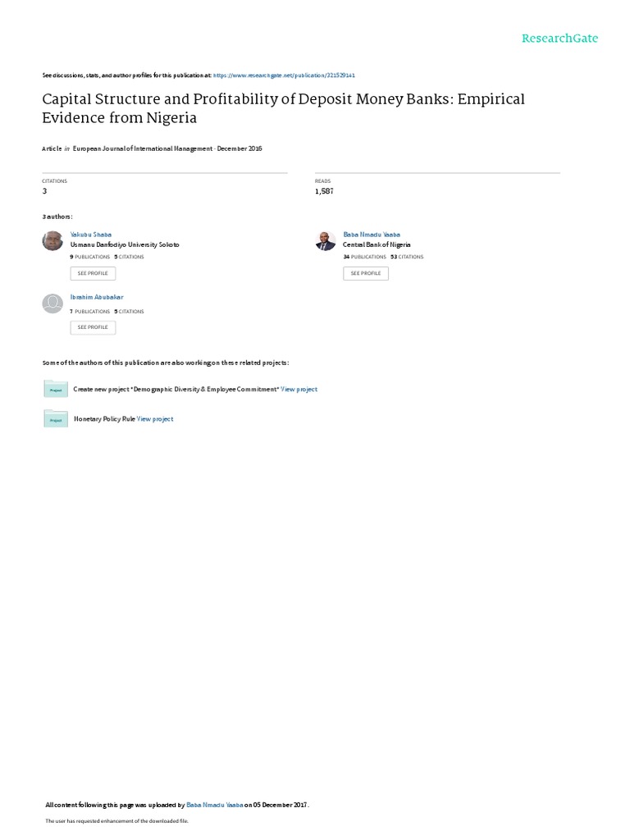Open the researchgate.net publication URL
630x840 pixels.
(284, 75)
